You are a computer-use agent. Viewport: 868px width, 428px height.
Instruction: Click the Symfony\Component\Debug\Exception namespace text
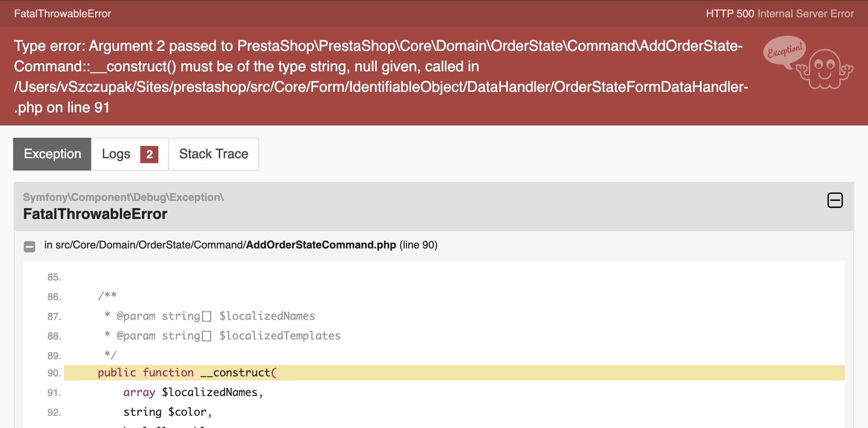pos(123,197)
